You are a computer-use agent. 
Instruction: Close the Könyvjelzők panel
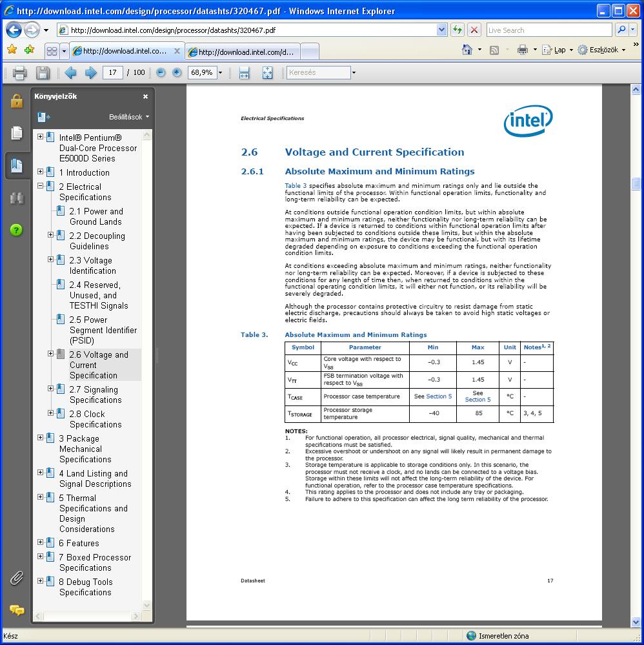tap(145, 97)
